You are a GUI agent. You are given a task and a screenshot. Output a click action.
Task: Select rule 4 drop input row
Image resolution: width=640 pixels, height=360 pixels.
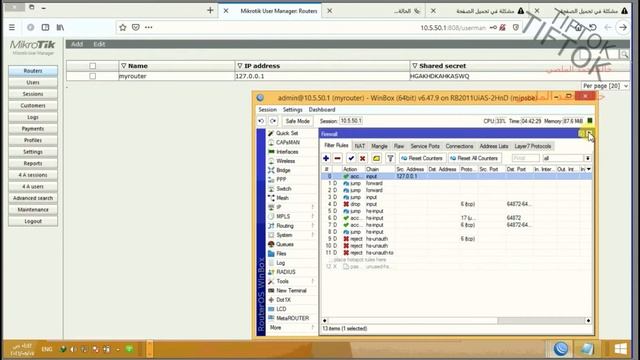(456, 204)
